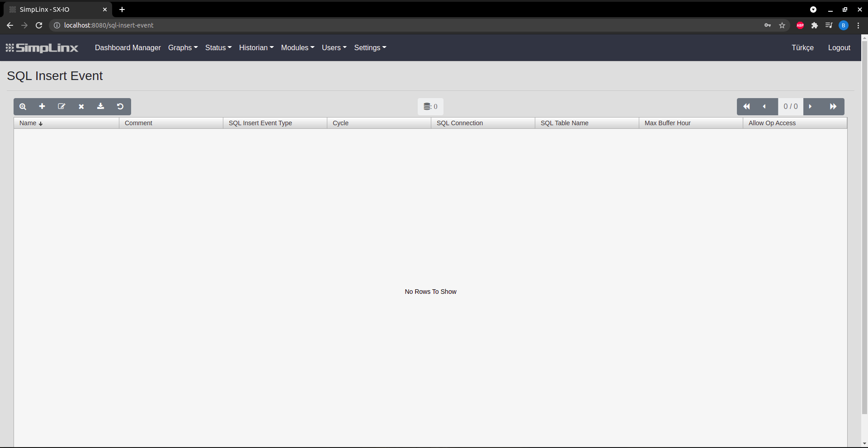Screen dimensions: 868x448
Task: Sort by the Name column header
Action: (28, 123)
